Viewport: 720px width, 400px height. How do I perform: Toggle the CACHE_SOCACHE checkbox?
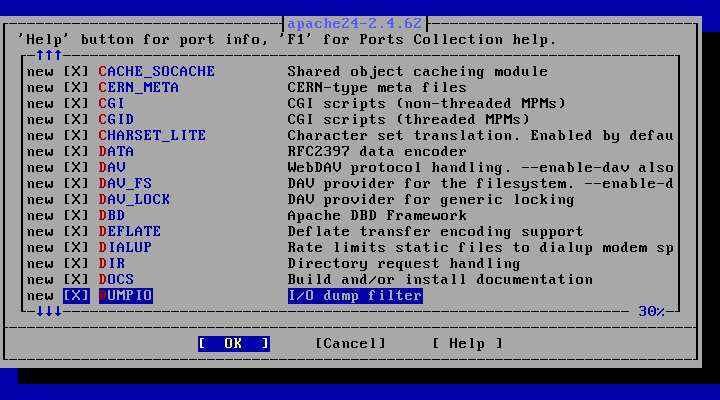[x=76, y=72]
